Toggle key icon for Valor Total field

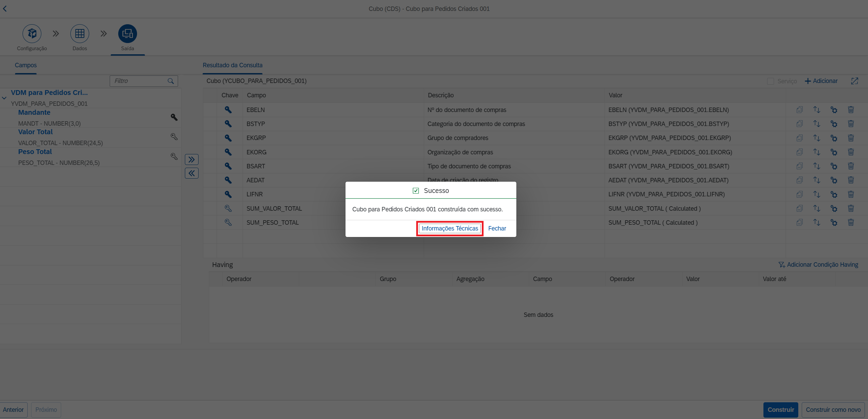[174, 137]
